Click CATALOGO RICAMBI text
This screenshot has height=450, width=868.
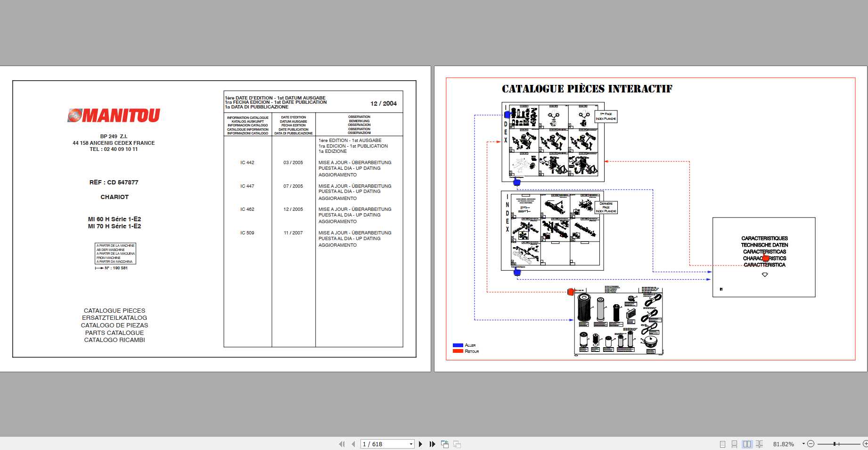click(x=115, y=340)
